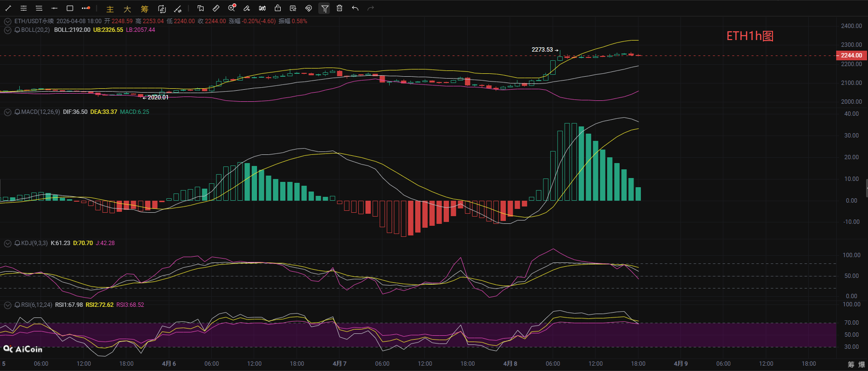The height and width of the screenshot is (371, 868).
Task: Open the filter funnel tool
Action: coord(325,8)
